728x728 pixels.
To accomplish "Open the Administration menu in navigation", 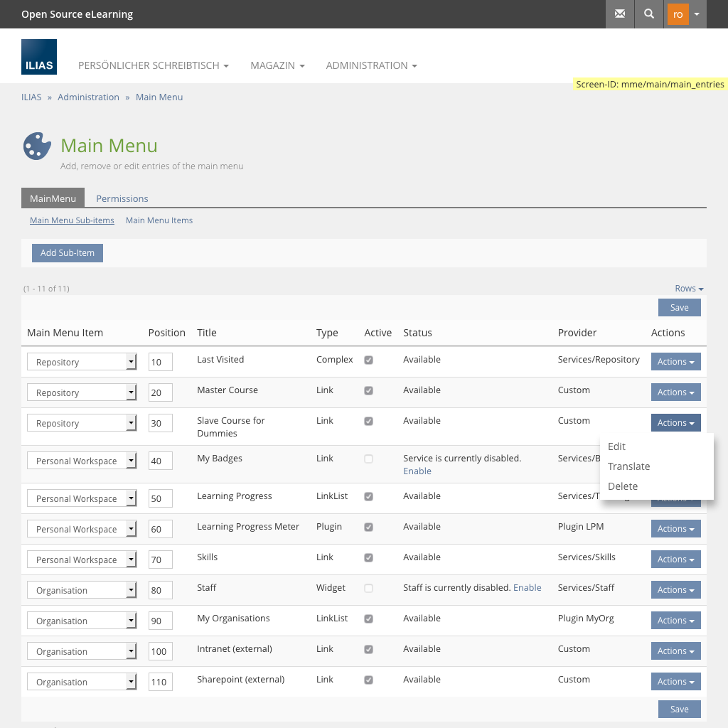I will pyautogui.click(x=371, y=65).
